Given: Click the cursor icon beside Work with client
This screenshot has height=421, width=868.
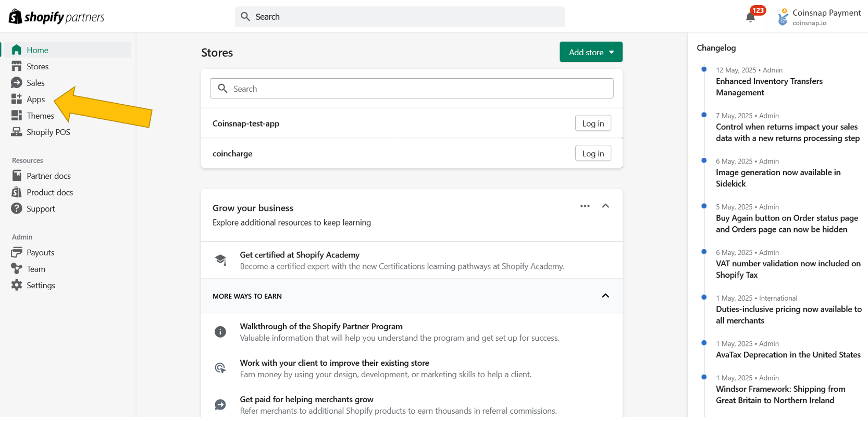Looking at the screenshot, I should (220, 368).
